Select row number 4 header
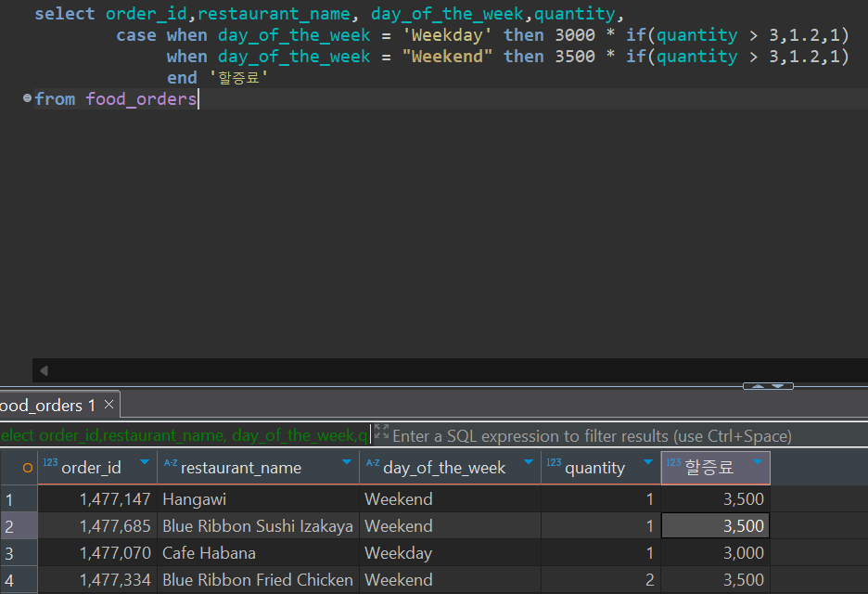The image size is (868, 594). (19, 580)
